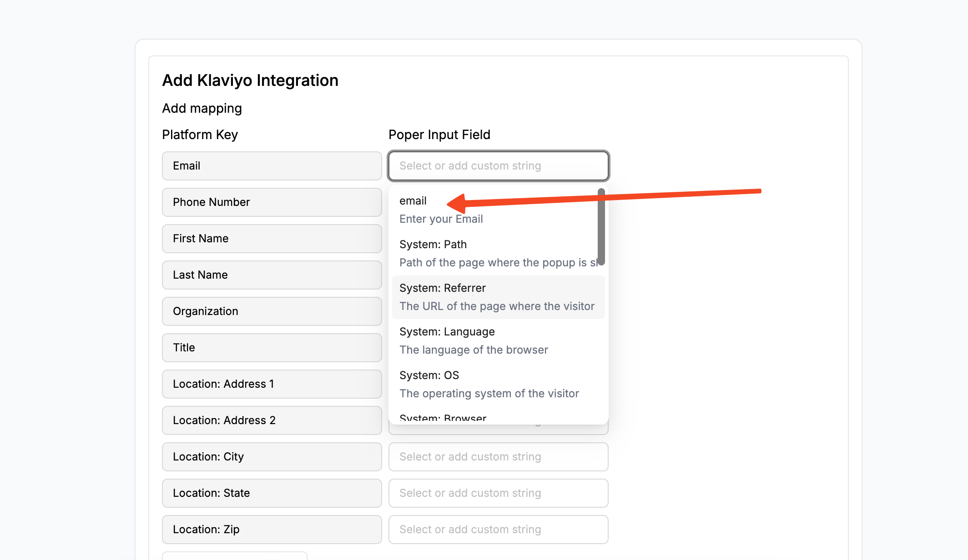The width and height of the screenshot is (968, 560).
Task: Click the Title platform key field
Action: pyautogui.click(x=272, y=348)
